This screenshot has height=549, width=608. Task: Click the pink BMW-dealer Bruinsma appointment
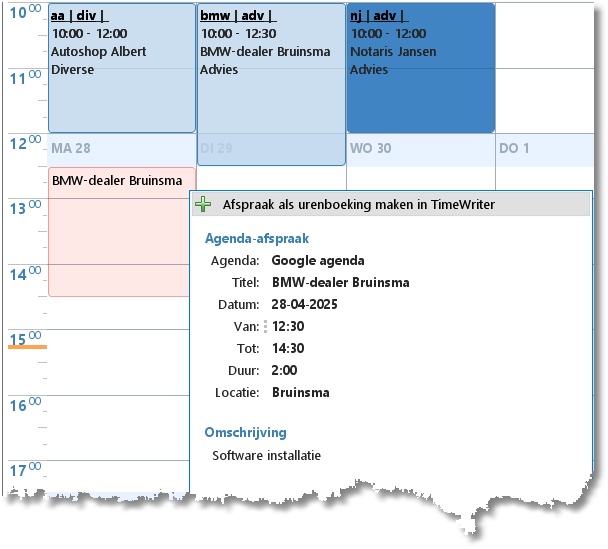point(119,232)
